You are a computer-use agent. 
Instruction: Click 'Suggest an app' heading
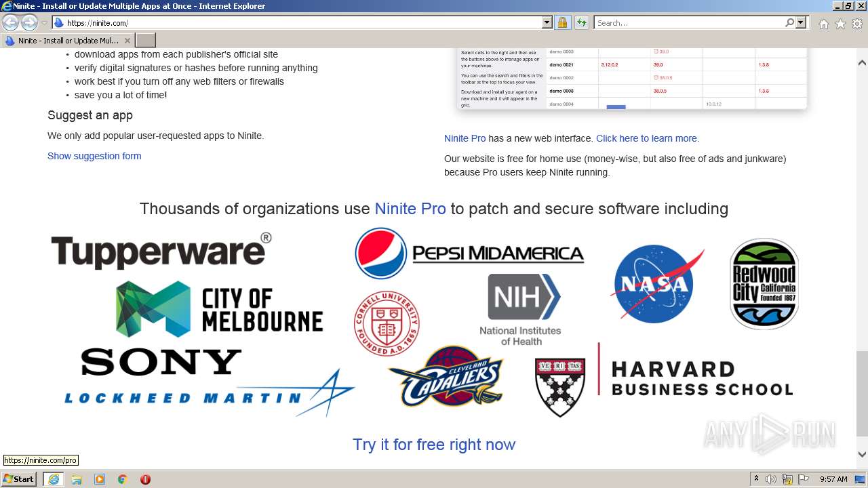[x=90, y=115]
